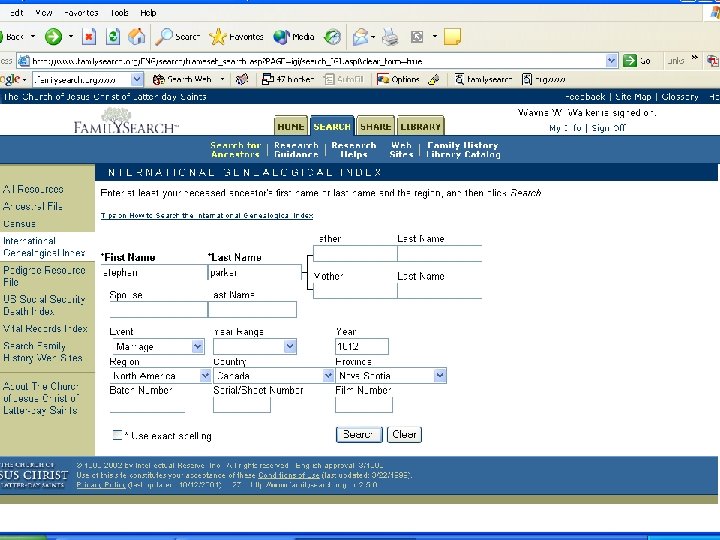Open the Media toolbar button
The image size is (720, 540).
(294, 37)
